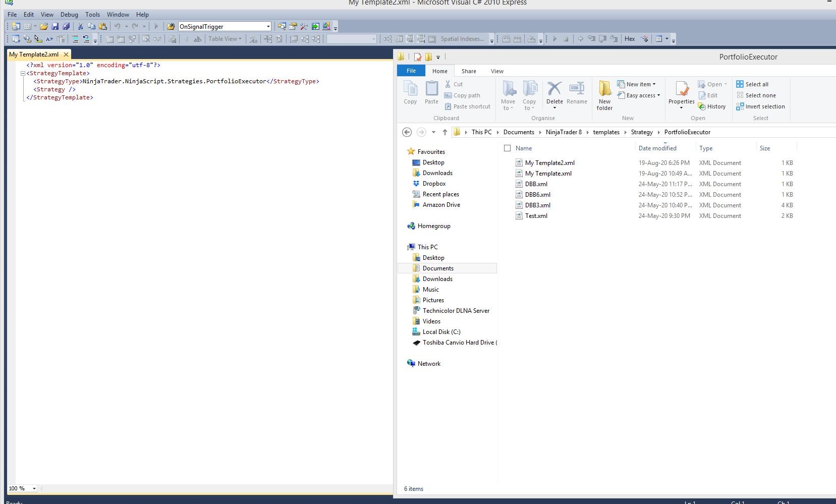Viewport: 836px width, 504px height.
Task: Open the Properties dropdown arrow in ribbon
Action: (x=681, y=108)
